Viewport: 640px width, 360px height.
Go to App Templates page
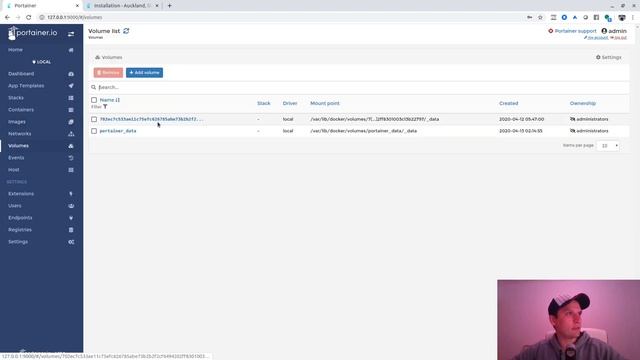(x=26, y=86)
